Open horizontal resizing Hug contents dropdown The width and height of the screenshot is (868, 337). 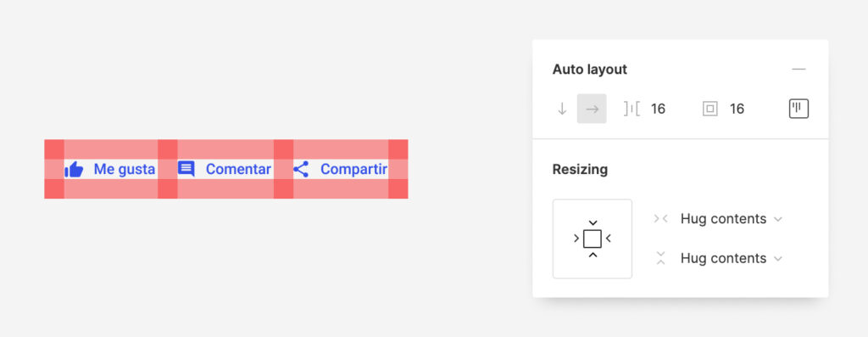pos(731,219)
